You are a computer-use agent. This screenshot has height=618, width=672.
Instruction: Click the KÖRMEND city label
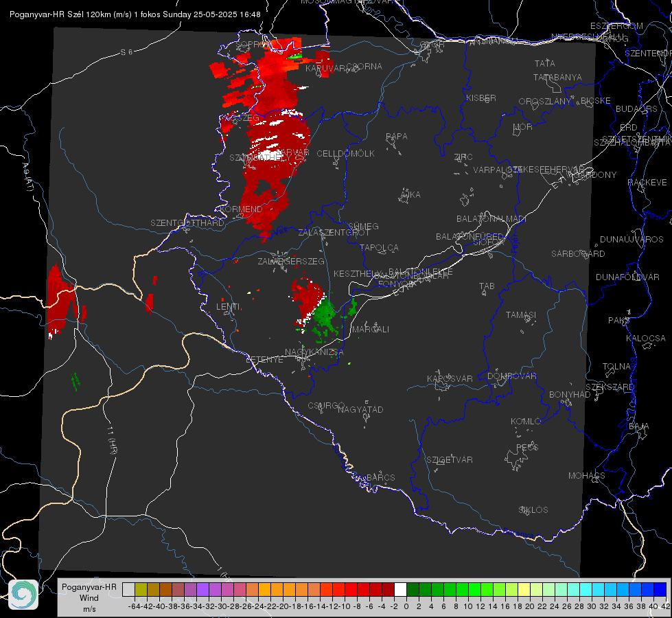(241, 209)
